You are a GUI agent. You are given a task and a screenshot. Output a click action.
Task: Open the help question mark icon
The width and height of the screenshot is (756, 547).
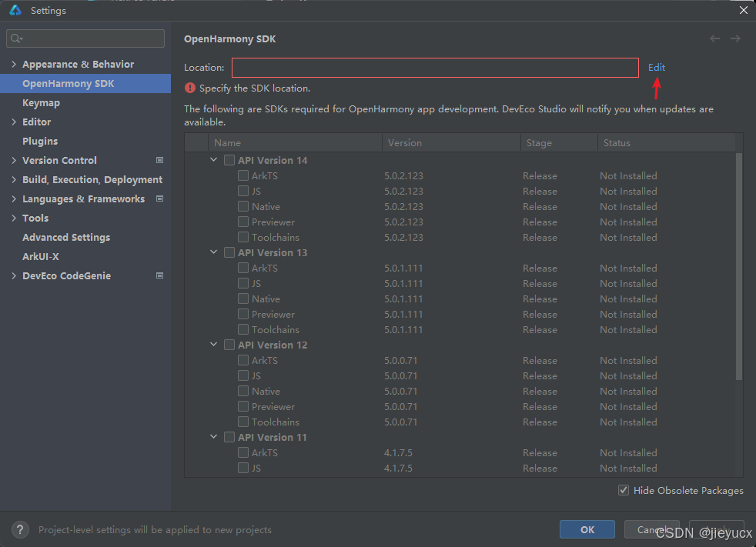(20, 529)
